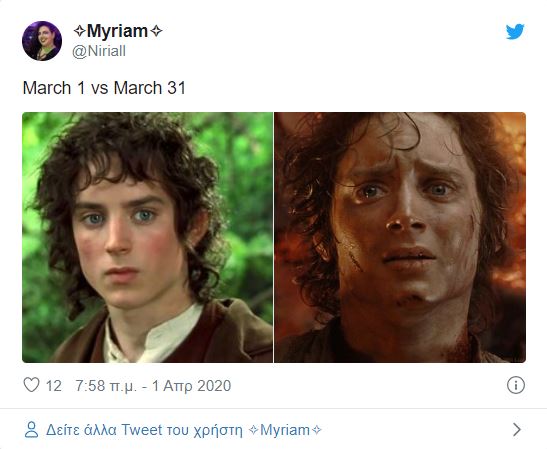The height and width of the screenshot is (449, 547).
Task: Open the Myriam display name link
Action: click(118, 31)
